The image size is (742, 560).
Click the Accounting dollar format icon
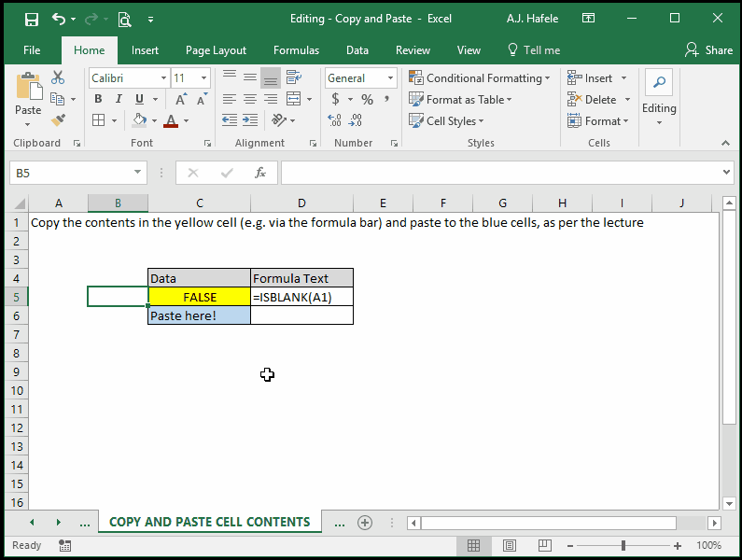click(335, 99)
